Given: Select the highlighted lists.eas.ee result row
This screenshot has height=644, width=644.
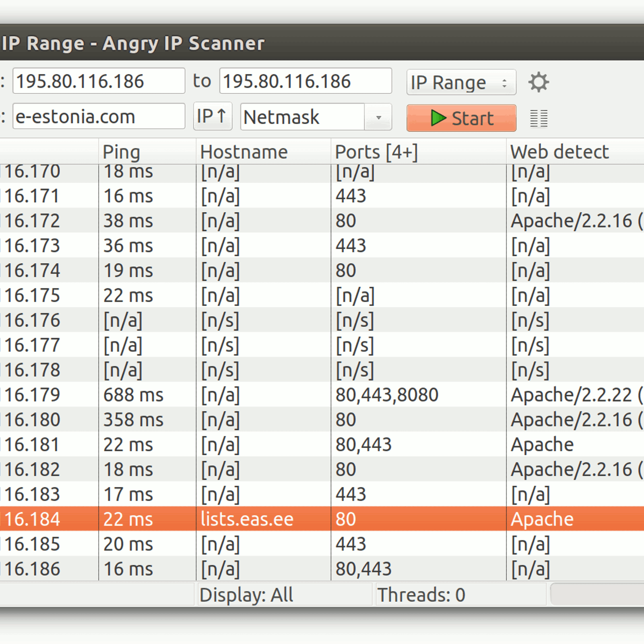Looking at the screenshot, I should [x=247, y=519].
